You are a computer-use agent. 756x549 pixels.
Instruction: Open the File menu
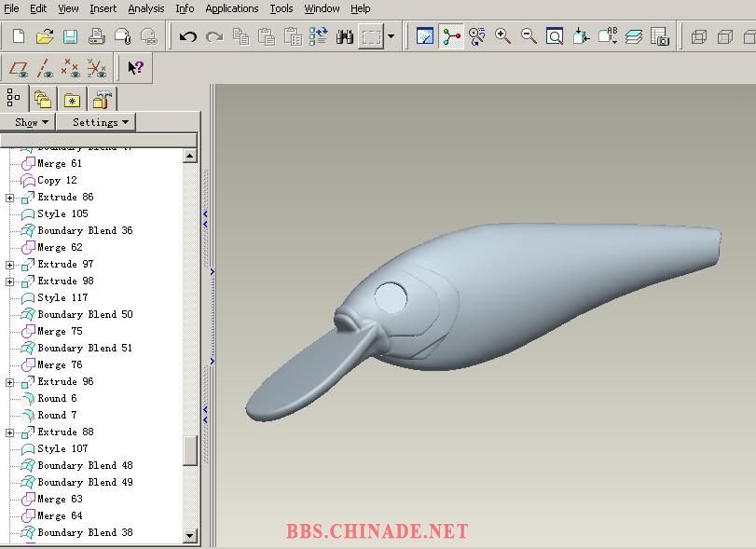click(x=11, y=8)
